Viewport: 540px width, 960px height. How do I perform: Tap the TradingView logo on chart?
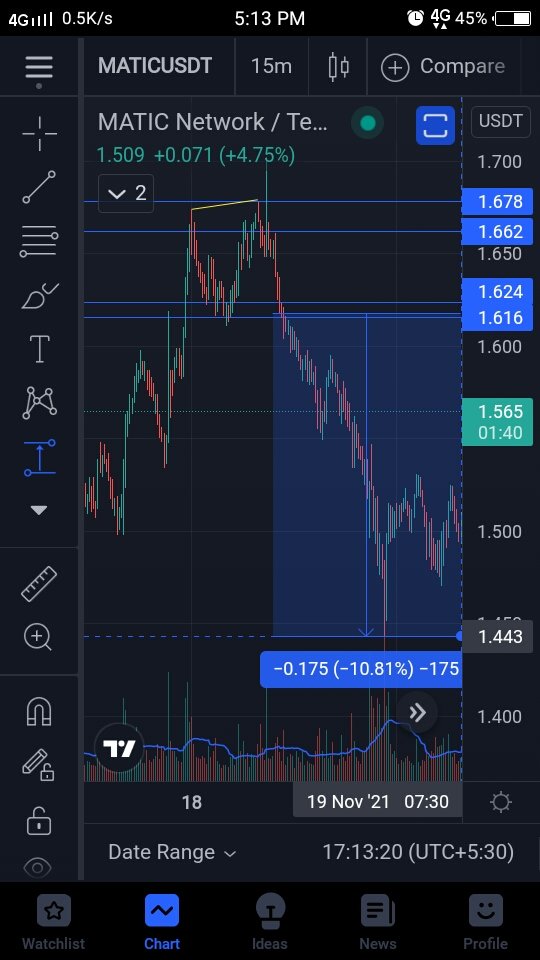point(119,748)
